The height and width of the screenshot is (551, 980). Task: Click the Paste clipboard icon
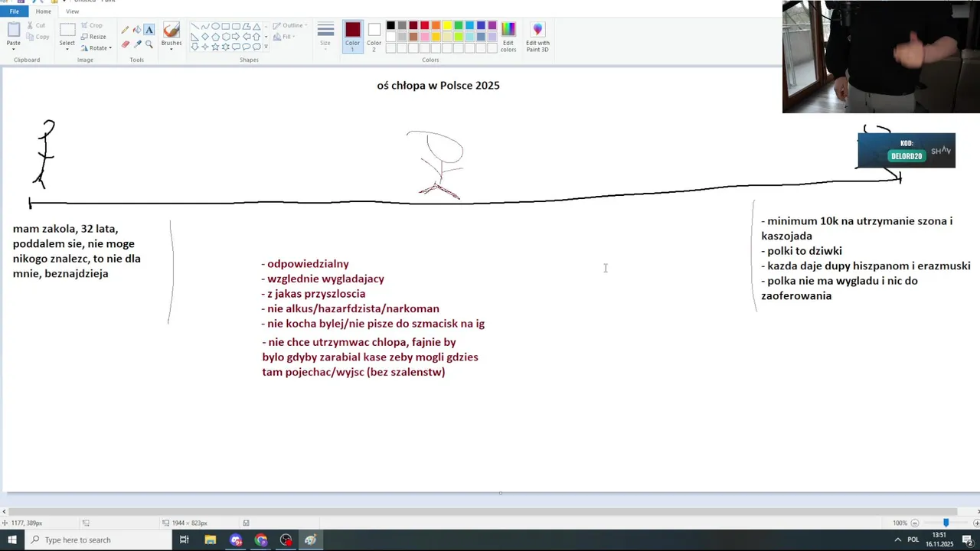coord(14,30)
